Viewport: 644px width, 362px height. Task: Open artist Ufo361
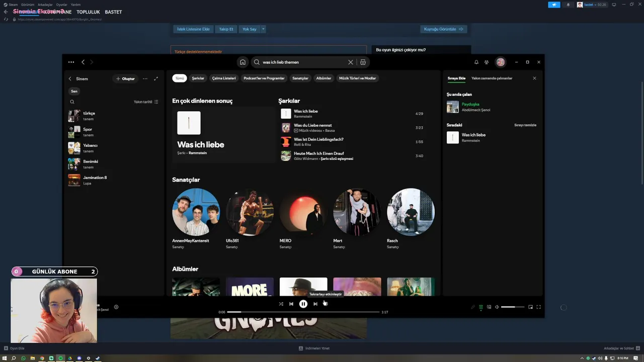(x=250, y=219)
